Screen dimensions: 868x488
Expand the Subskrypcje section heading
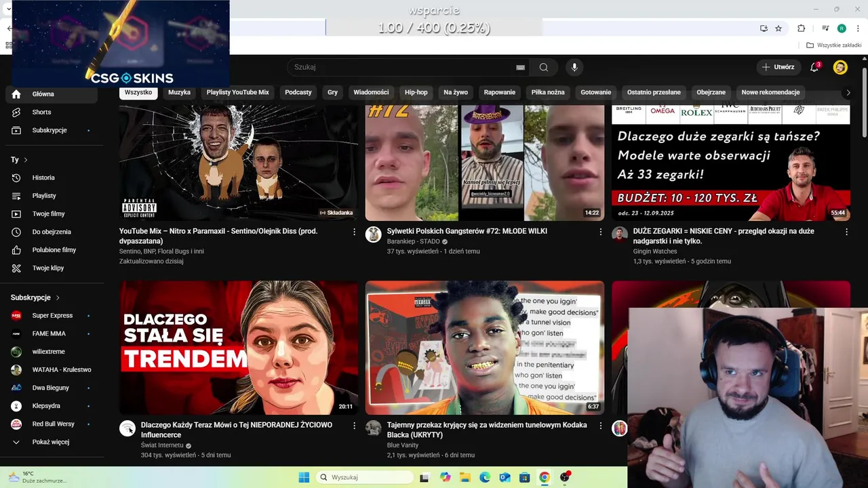tap(35, 298)
